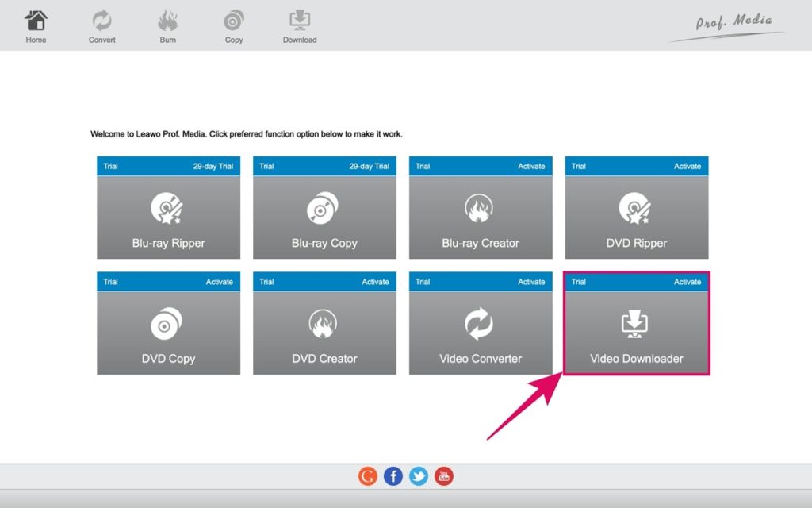812x508 pixels.
Task: Click the Trial label on Blu-ray Ripper tile
Action: pos(110,167)
